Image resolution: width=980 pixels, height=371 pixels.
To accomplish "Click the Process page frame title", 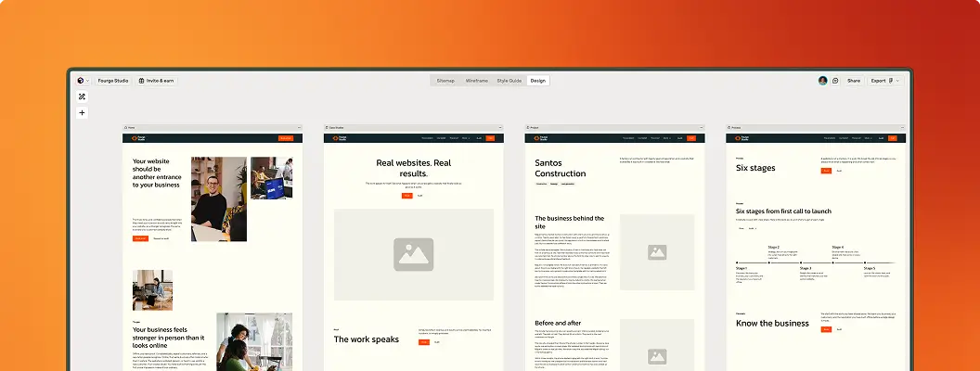I will click(734, 127).
